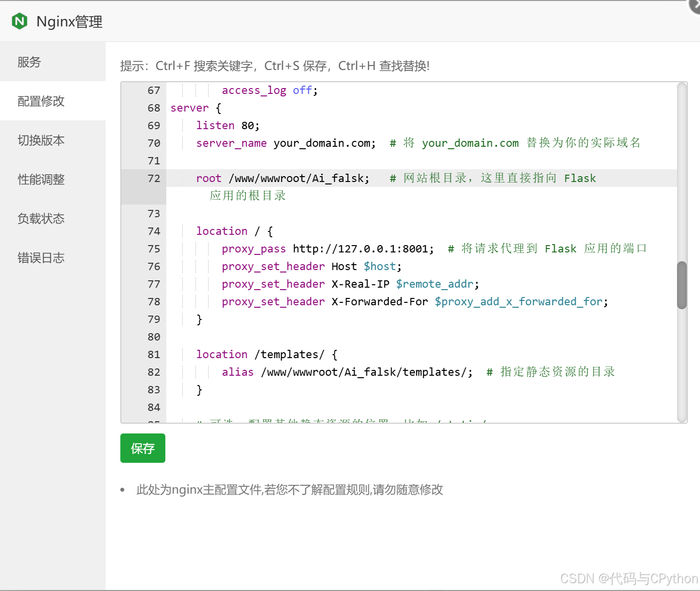Click the green Nginx logo icon
This screenshot has height=591, width=700.
pos(20,22)
